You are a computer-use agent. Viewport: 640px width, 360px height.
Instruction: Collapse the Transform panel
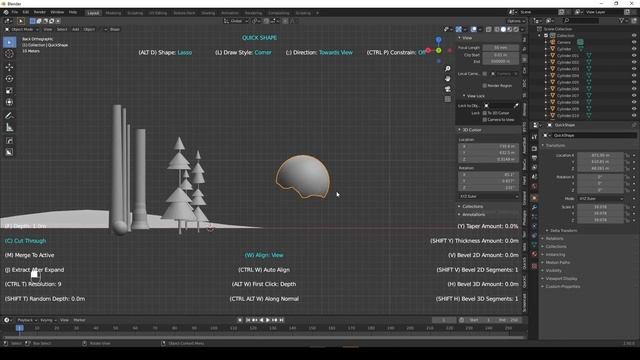click(x=556, y=145)
